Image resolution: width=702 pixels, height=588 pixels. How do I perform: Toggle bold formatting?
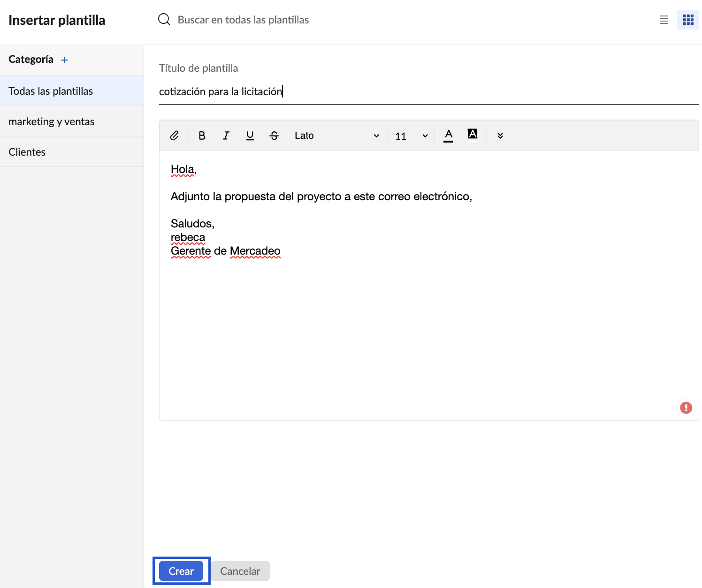pos(202,136)
